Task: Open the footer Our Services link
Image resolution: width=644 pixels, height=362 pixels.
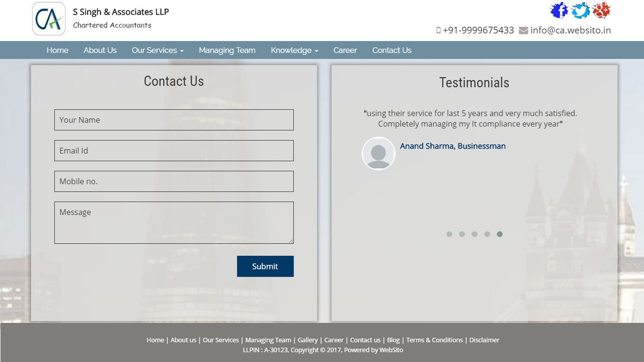Action: [221, 340]
